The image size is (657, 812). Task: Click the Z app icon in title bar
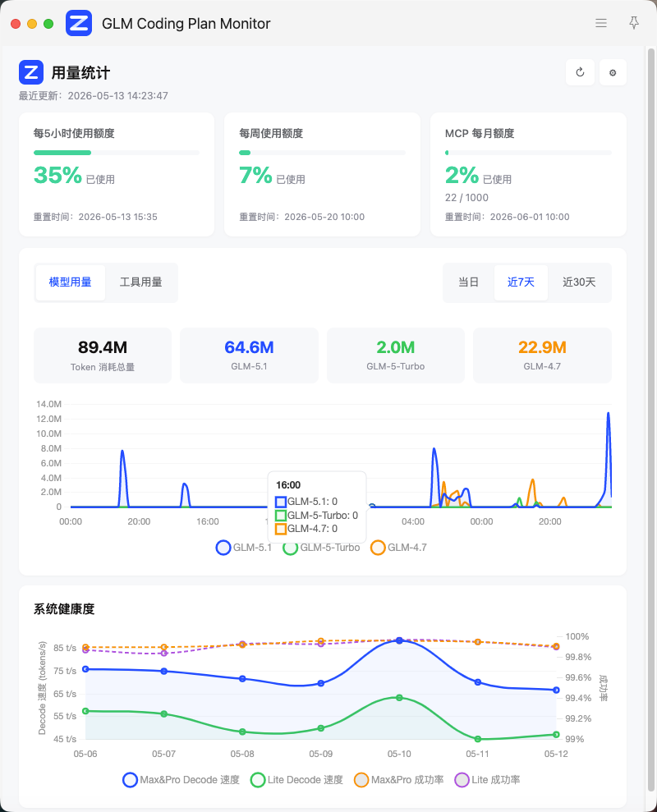(x=79, y=23)
